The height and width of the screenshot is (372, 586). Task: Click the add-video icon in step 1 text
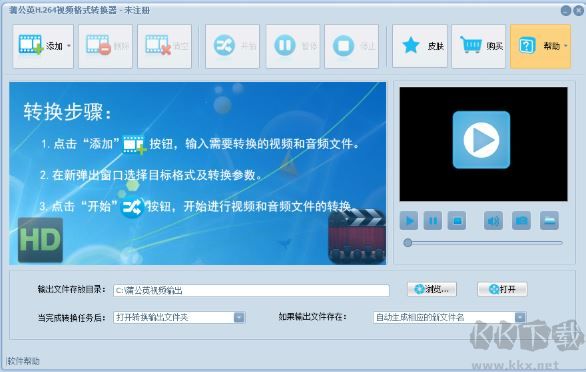point(134,145)
